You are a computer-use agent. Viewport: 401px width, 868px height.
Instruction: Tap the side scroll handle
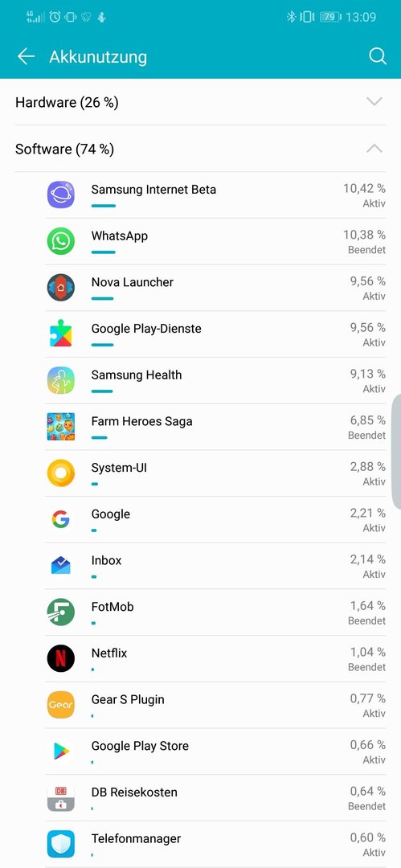pyautogui.click(x=396, y=451)
